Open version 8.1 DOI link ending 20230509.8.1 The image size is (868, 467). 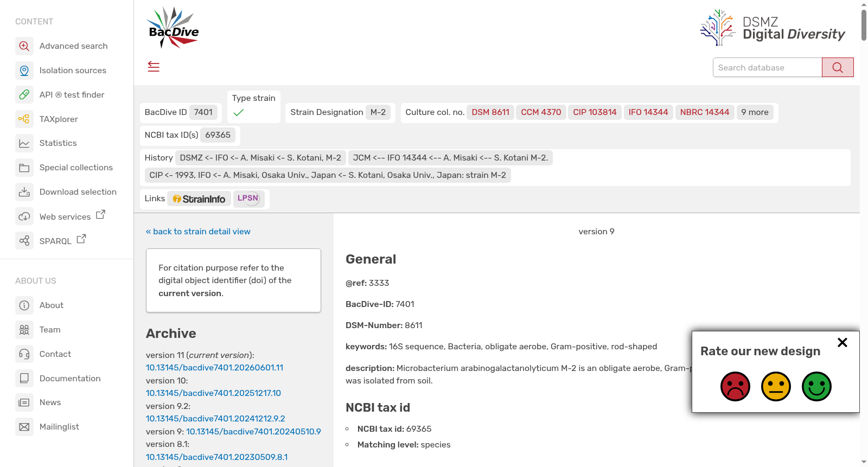click(216, 457)
